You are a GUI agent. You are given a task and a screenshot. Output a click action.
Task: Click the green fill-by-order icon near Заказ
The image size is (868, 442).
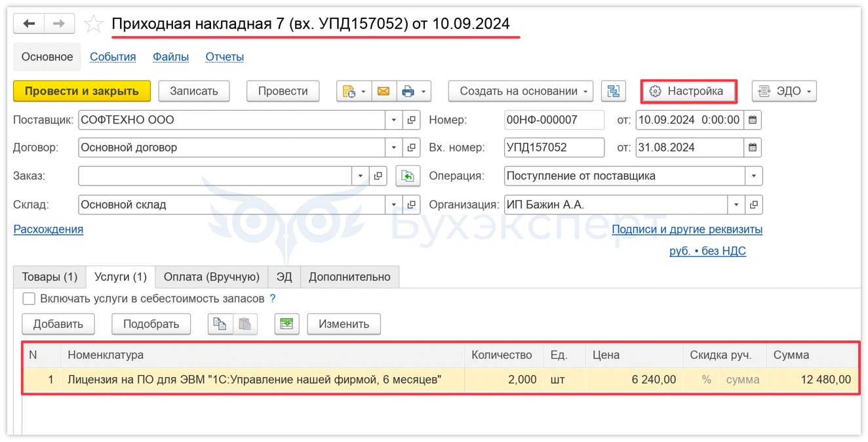(408, 176)
